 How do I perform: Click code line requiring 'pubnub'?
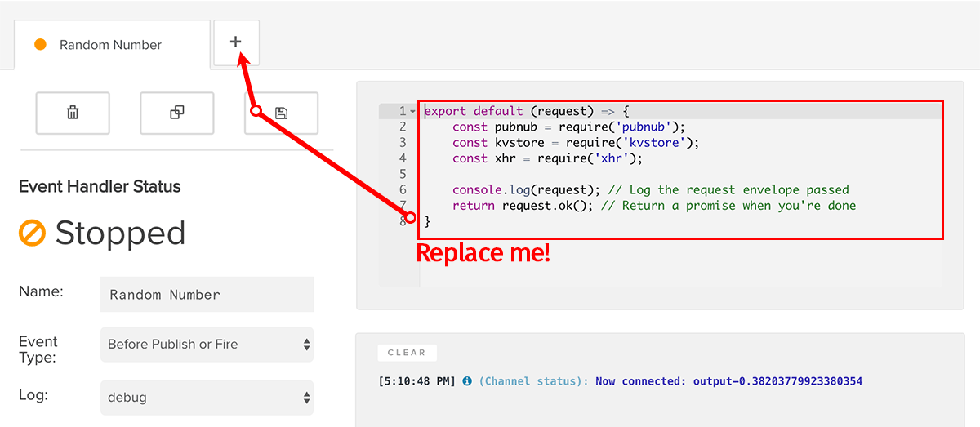[568, 127]
